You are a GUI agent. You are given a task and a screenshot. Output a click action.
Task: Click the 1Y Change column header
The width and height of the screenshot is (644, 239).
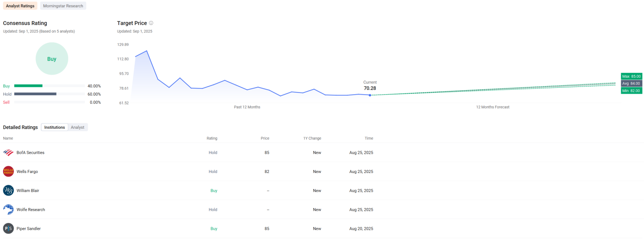[x=312, y=138]
